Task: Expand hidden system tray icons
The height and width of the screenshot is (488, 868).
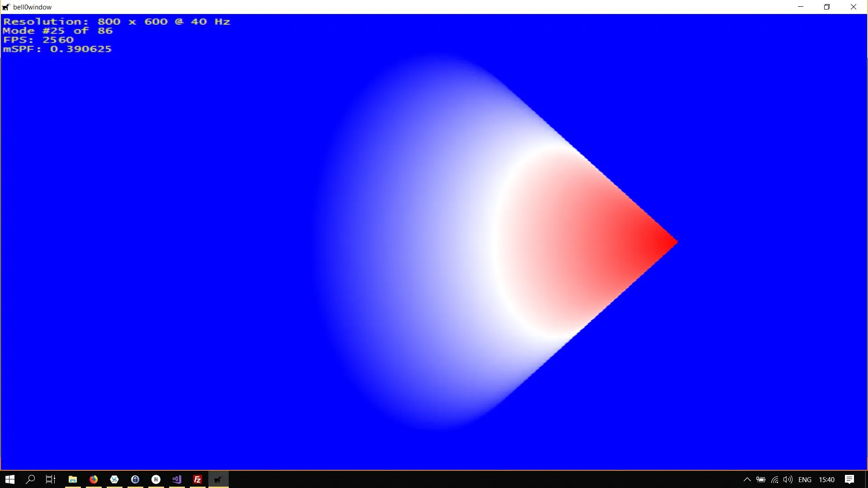Action: tap(747, 479)
